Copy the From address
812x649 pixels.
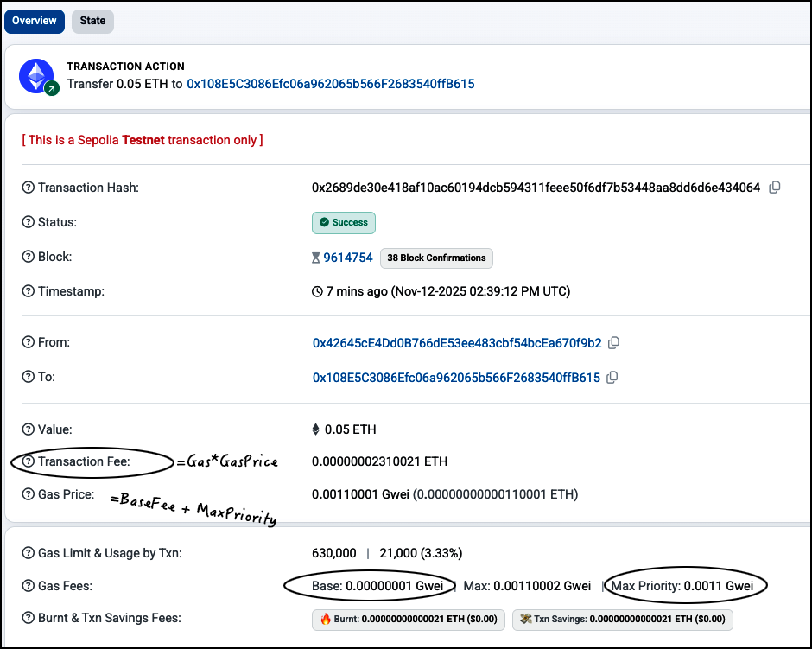[x=613, y=343]
